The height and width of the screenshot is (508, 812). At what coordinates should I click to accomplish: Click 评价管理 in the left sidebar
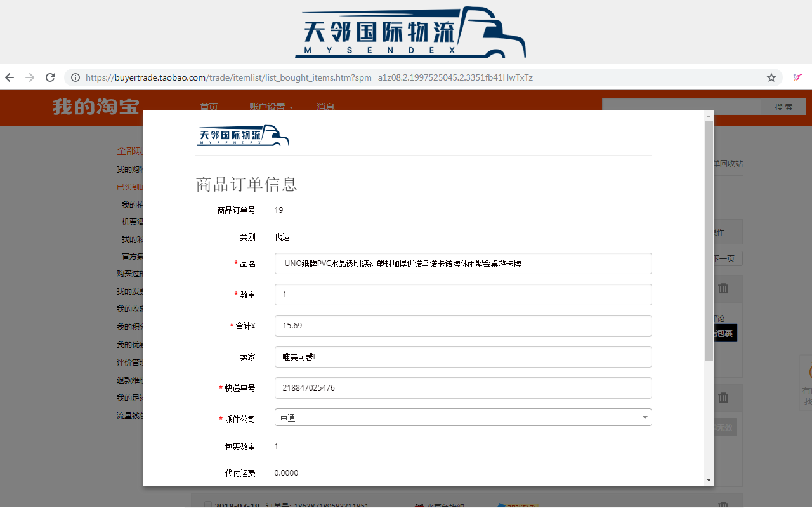coord(130,363)
